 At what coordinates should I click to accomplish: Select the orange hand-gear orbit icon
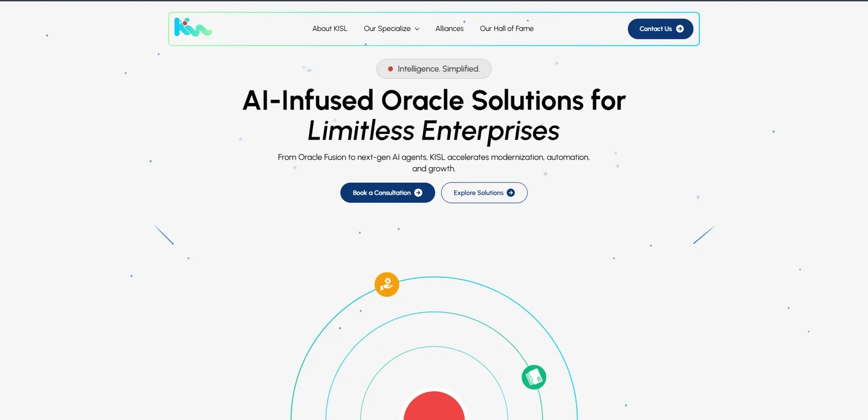387,284
